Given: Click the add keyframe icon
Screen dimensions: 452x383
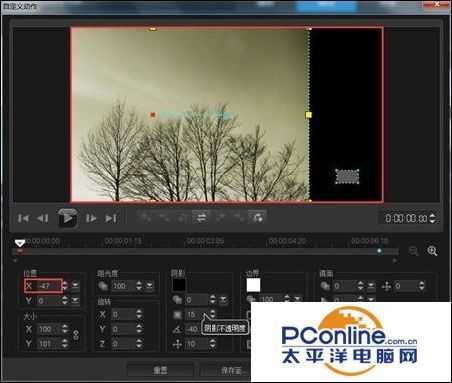Looking at the screenshot, I should coord(145,218).
